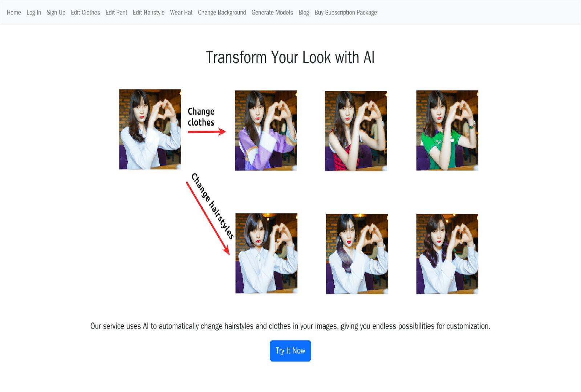Navigate to Generate Models

pyautogui.click(x=272, y=12)
